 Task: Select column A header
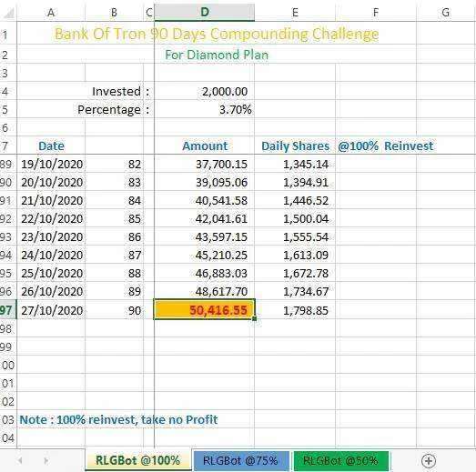click(51, 13)
